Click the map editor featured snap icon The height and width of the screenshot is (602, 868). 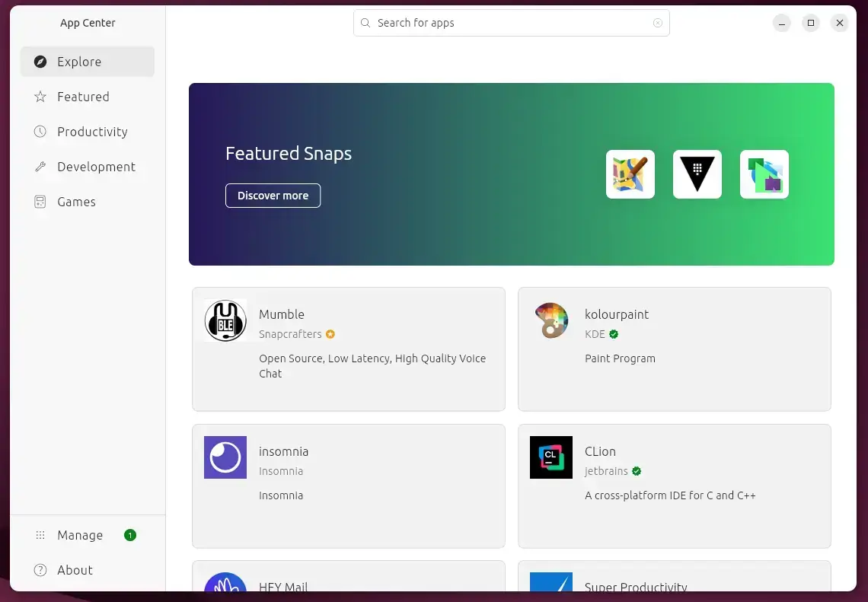(630, 174)
